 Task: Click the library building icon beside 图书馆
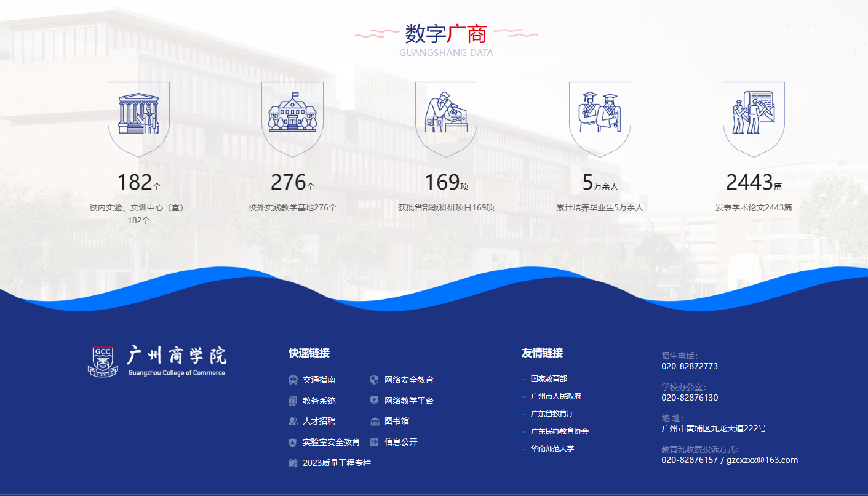point(374,422)
